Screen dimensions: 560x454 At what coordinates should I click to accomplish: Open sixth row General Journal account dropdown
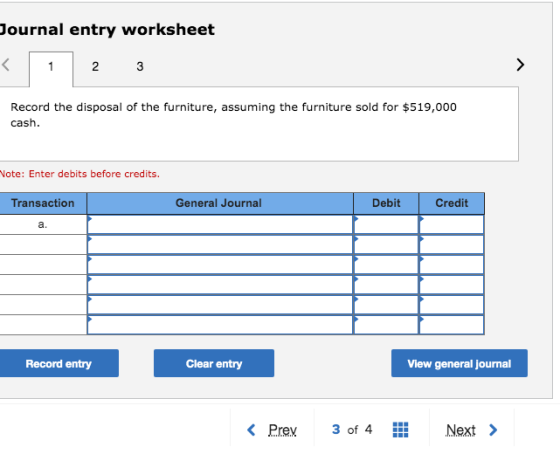[x=220, y=325]
